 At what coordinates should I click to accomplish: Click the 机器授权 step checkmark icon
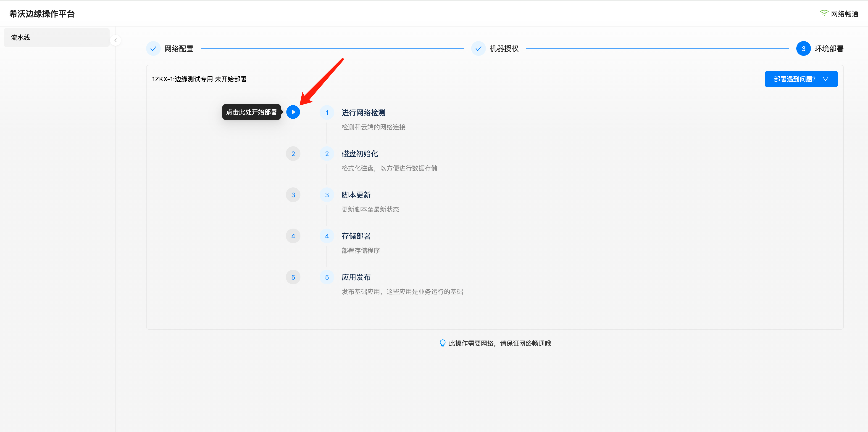(x=478, y=48)
